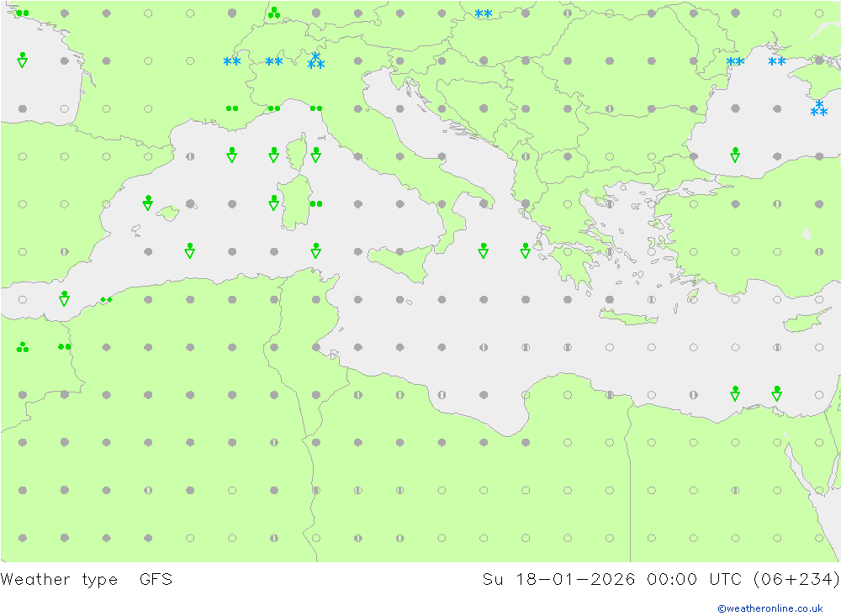This screenshot has width=841, height=616.
Task: Click the triple-snowflake symbol over northern Italy
Action: [x=316, y=61]
